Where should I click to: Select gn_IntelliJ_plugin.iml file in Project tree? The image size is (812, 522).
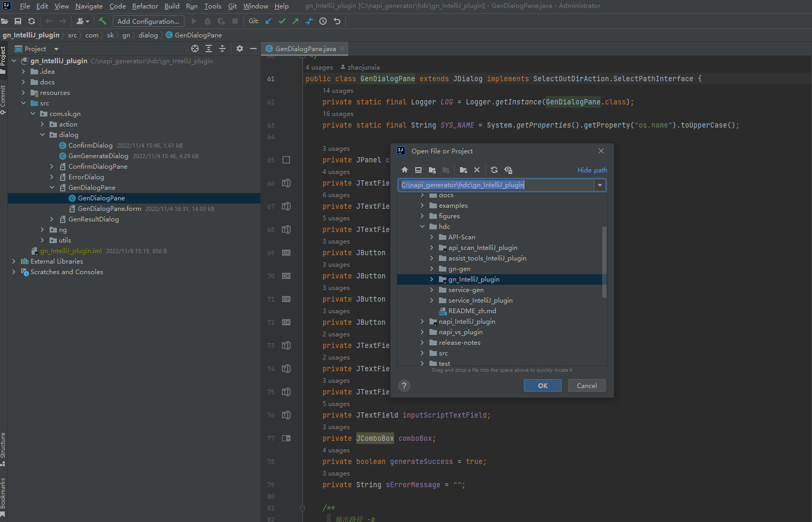[x=71, y=251]
